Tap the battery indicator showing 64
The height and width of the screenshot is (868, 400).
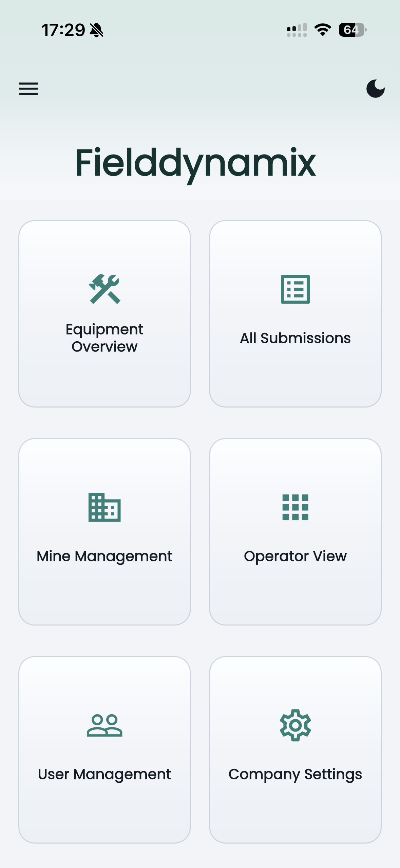coord(353,30)
